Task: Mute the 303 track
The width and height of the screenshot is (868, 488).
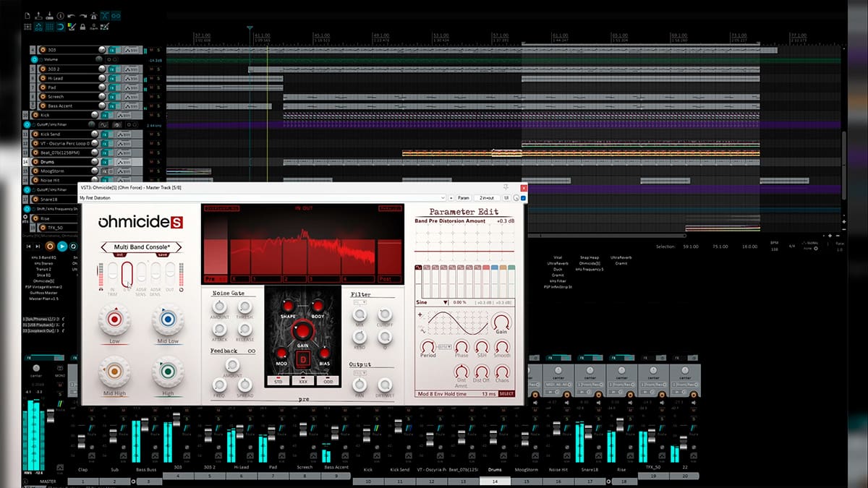Action: click(x=151, y=50)
